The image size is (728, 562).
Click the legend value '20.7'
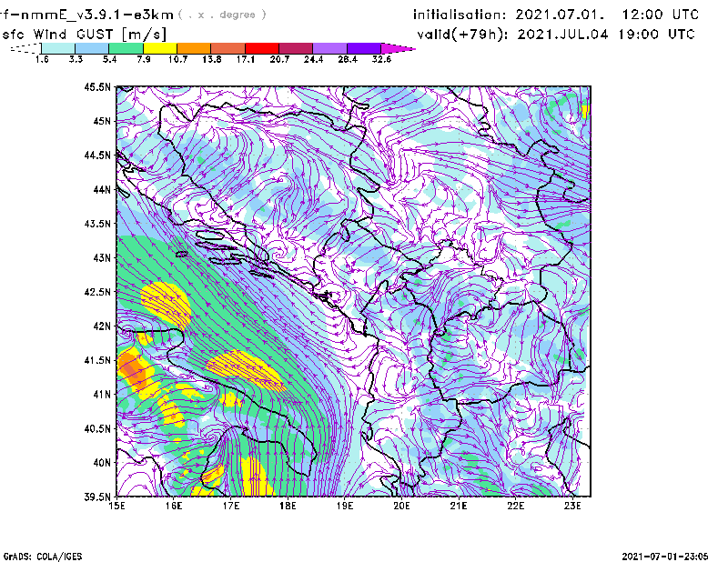point(279,59)
